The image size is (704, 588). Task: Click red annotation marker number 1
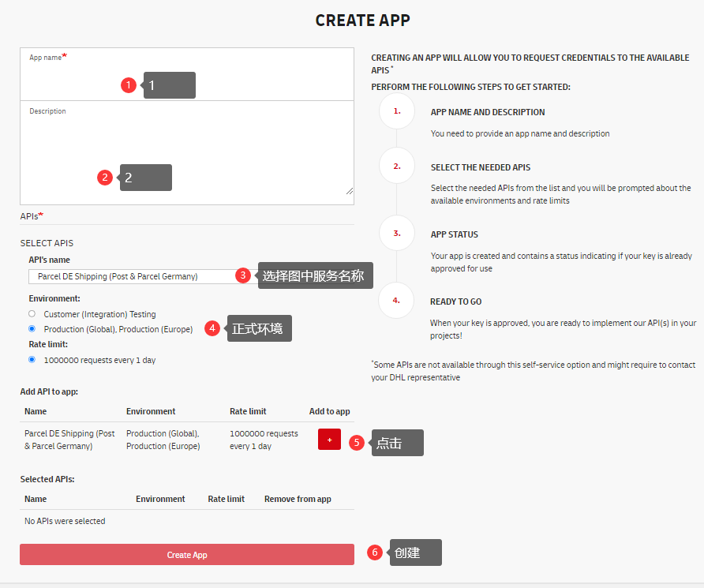click(129, 85)
